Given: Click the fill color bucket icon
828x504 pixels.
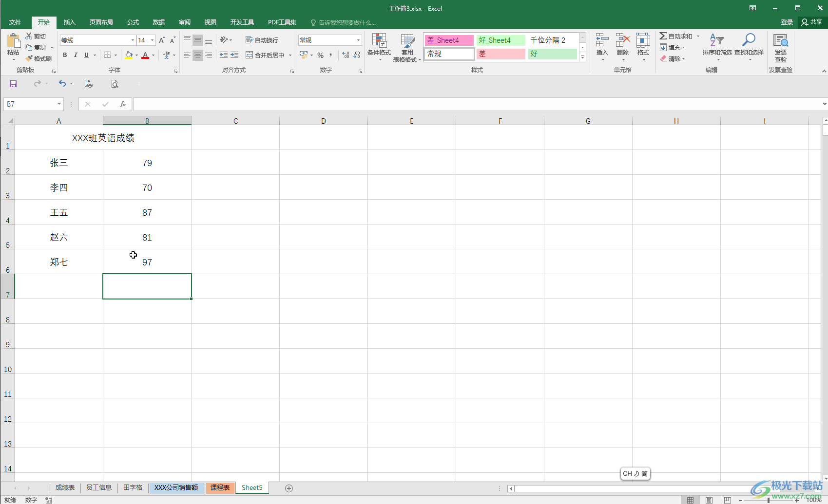Looking at the screenshot, I should 129,55.
